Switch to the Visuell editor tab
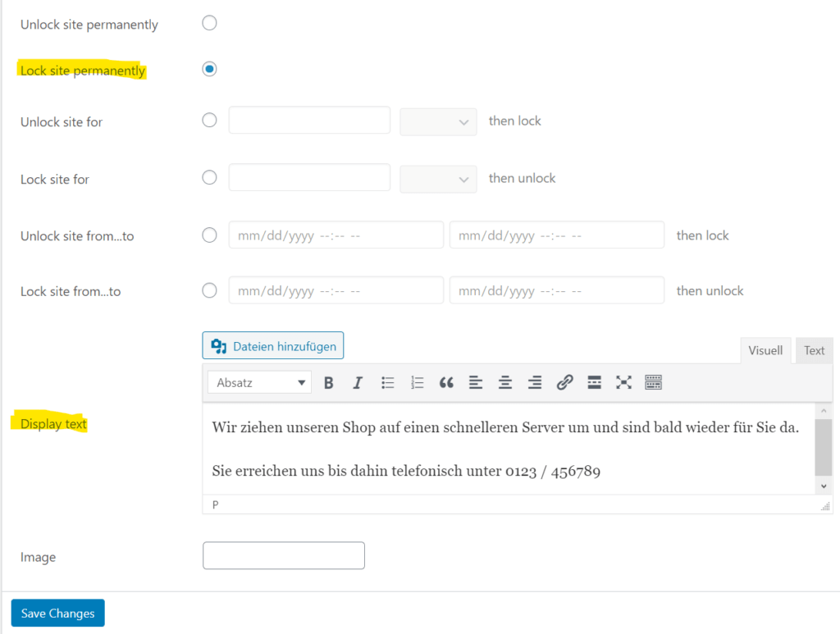The height and width of the screenshot is (634, 840). click(765, 350)
